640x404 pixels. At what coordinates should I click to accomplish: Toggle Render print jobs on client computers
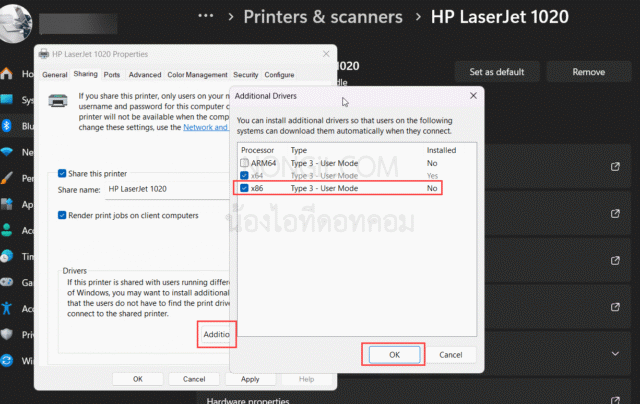coord(62,215)
